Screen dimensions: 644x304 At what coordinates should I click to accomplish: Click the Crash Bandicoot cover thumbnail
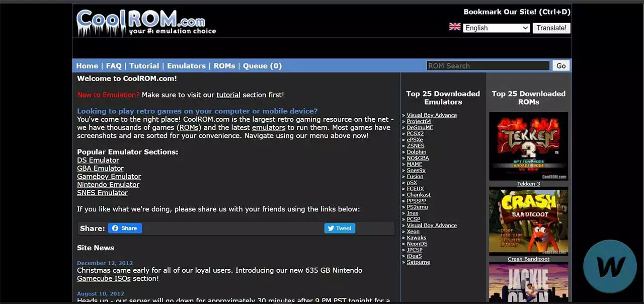[529, 221]
